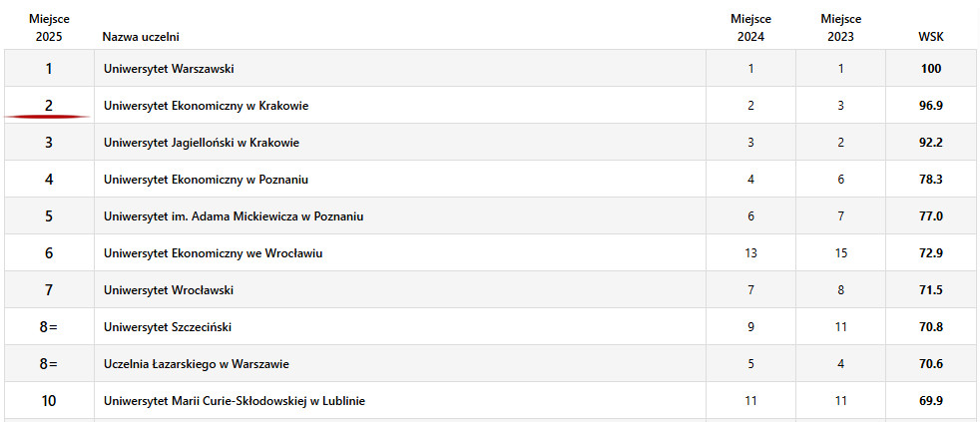
Task: Click the WSK column header
Action: [931, 37]
